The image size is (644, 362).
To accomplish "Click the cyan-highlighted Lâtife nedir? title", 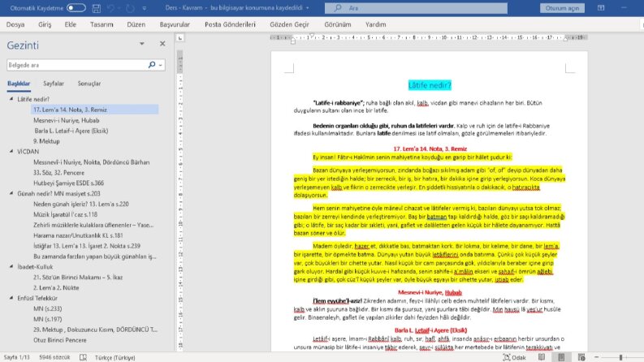I will click(430, 85).
